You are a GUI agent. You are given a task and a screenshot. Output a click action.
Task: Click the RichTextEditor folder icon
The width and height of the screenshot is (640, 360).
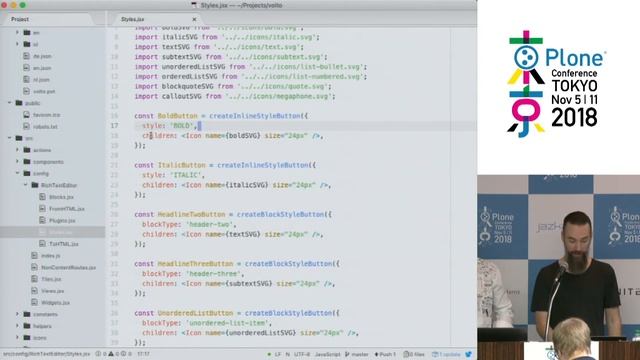(x=35, y=185)
